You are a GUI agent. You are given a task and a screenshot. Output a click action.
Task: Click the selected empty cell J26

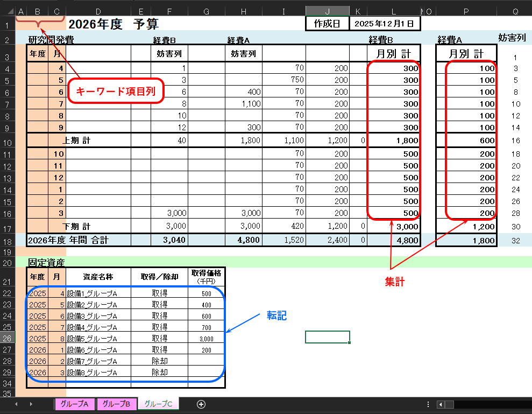click(328, 337)
